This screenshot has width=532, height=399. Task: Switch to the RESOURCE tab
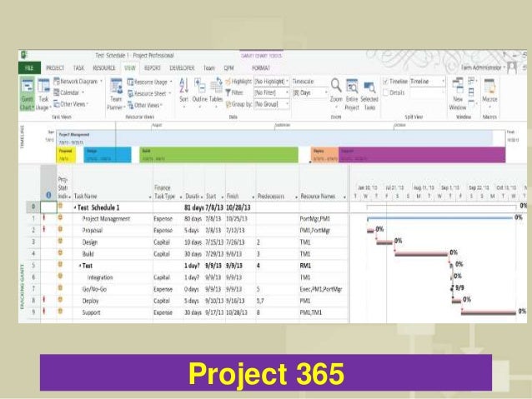click(x=104, y=68)
